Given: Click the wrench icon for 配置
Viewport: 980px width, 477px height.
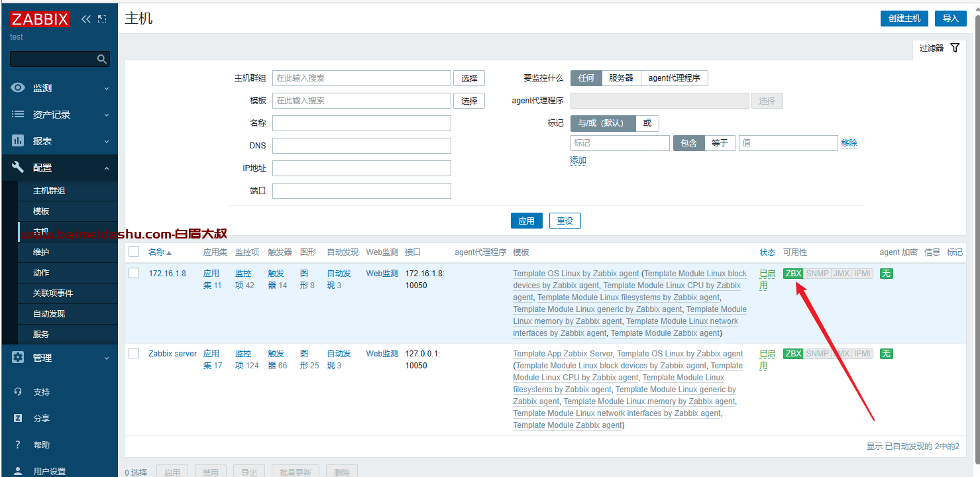Looking at the screenshot, I should (18, 168).
